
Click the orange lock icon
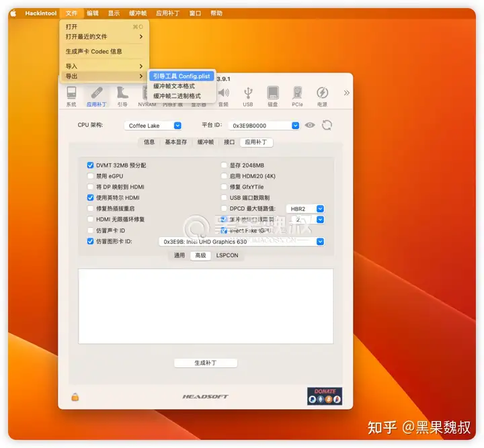(x=75, y=396)
